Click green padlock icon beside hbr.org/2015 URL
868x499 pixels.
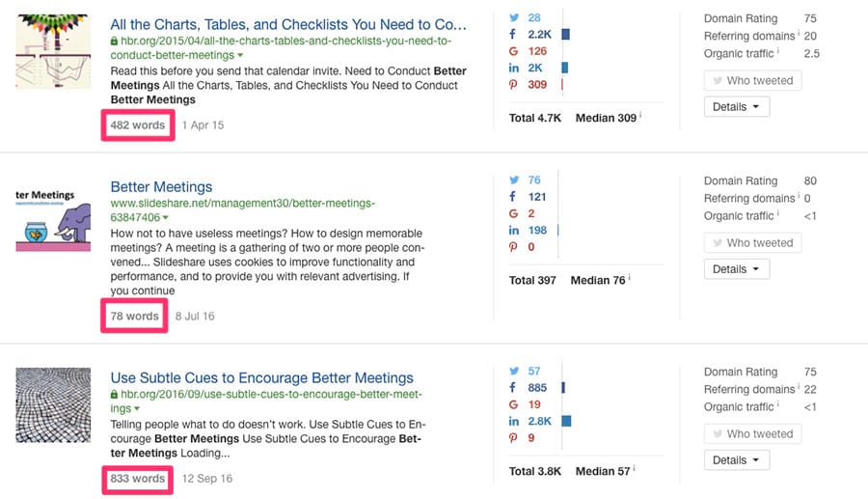114,41
